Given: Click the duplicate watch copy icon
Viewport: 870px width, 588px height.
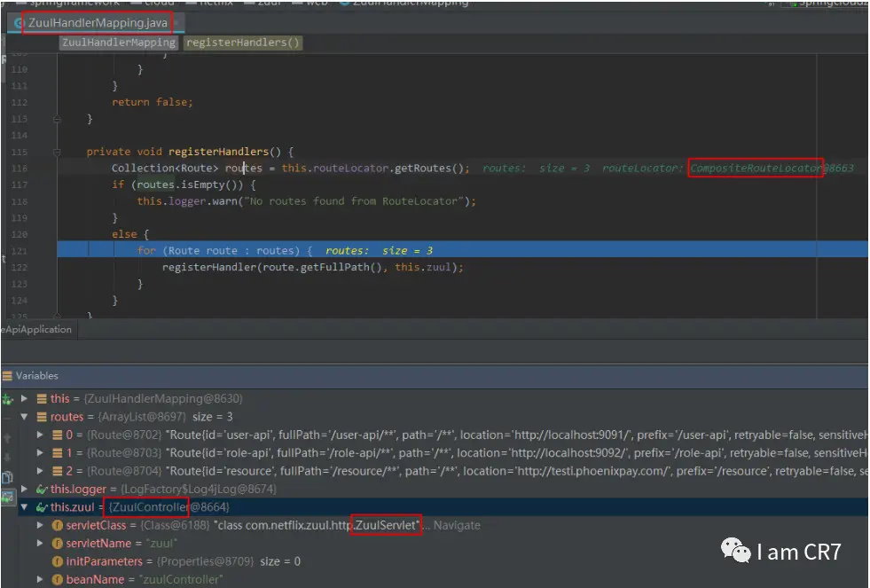Looking at the screenshot, I should [7, 477].
